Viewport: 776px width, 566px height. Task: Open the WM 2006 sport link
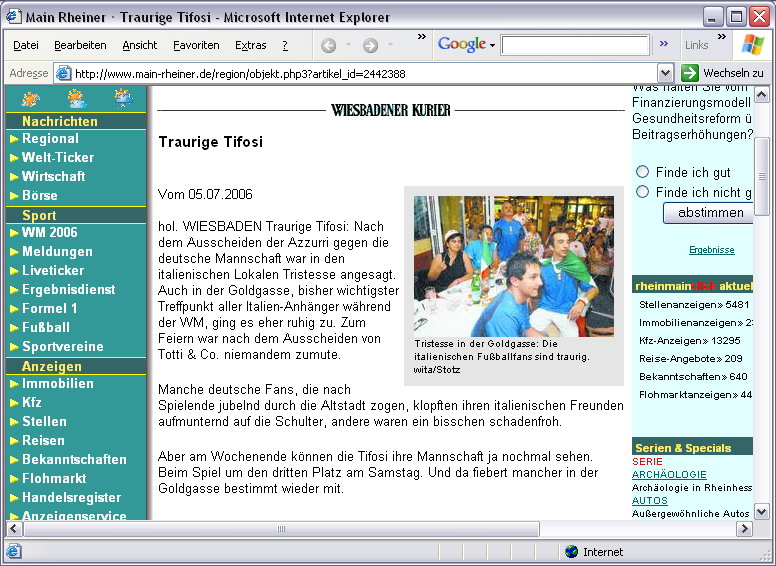coord(49,233)
